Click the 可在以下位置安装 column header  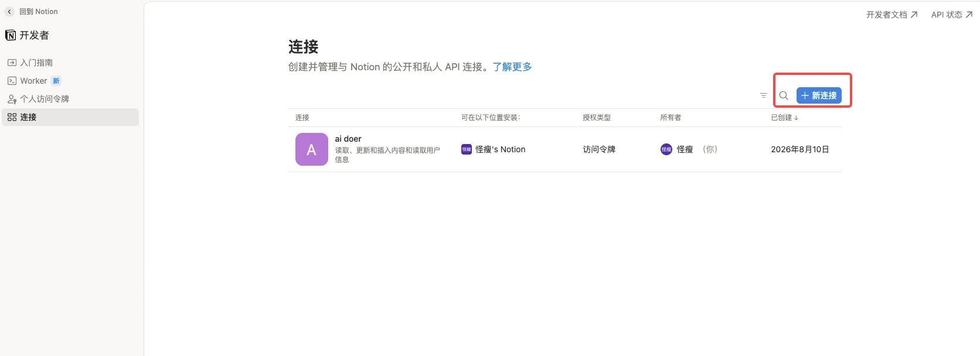491,118
